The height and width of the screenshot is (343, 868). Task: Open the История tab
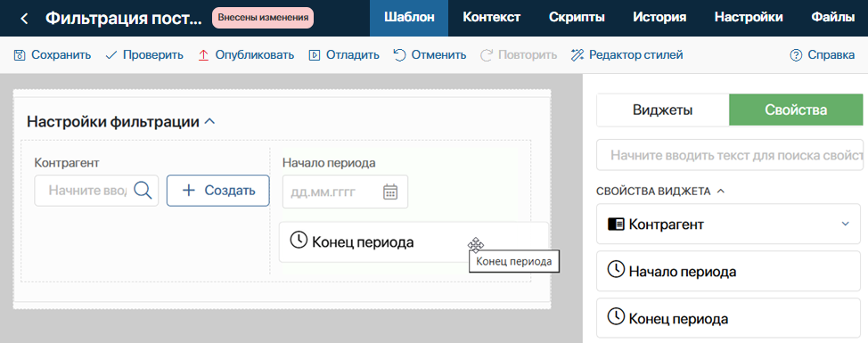pyautogui.click(x=659, y=18)
